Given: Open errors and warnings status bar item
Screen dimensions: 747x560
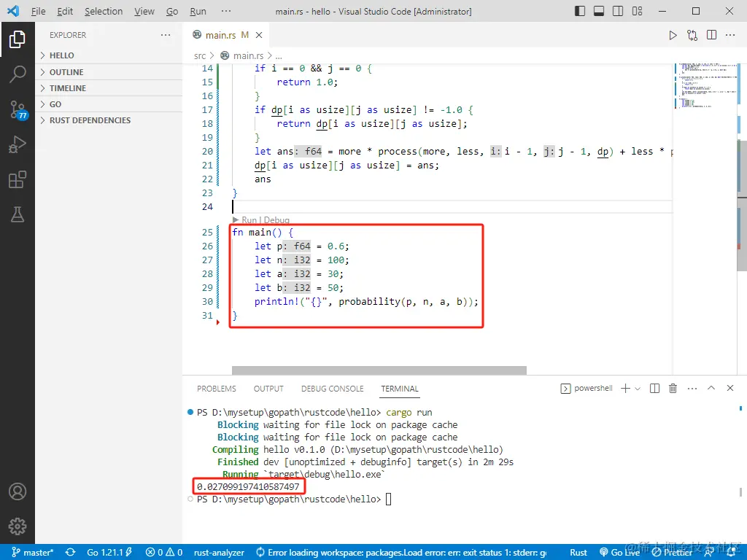Looking at the screenshot, I should pos(164,553).
